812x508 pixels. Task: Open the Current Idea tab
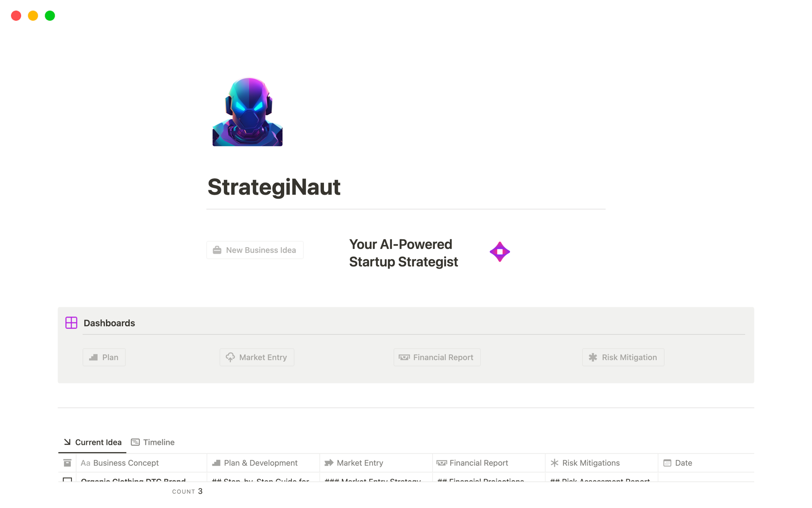(x=93, y=442)
